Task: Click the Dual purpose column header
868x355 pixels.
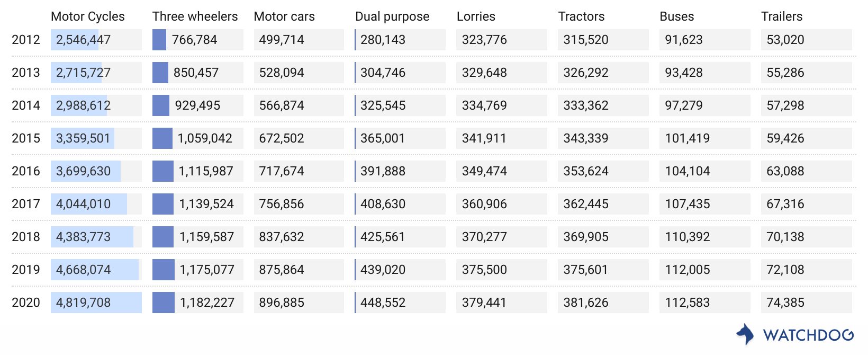Action: click(x=392, y=16)
